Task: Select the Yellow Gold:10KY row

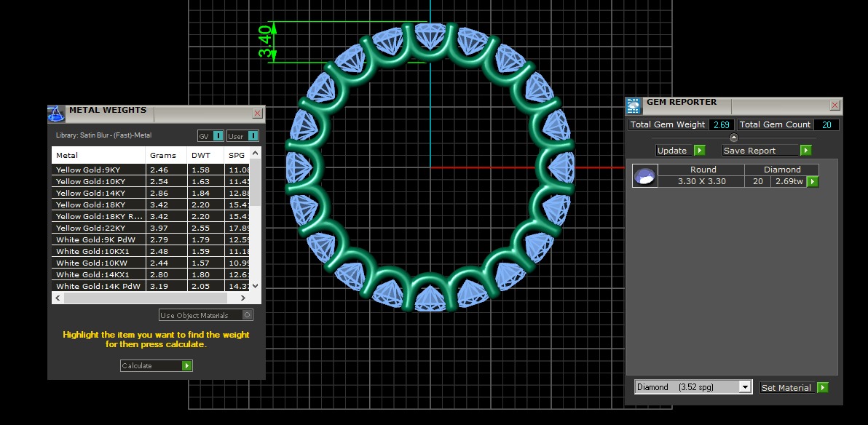Action: coord(151,181)
